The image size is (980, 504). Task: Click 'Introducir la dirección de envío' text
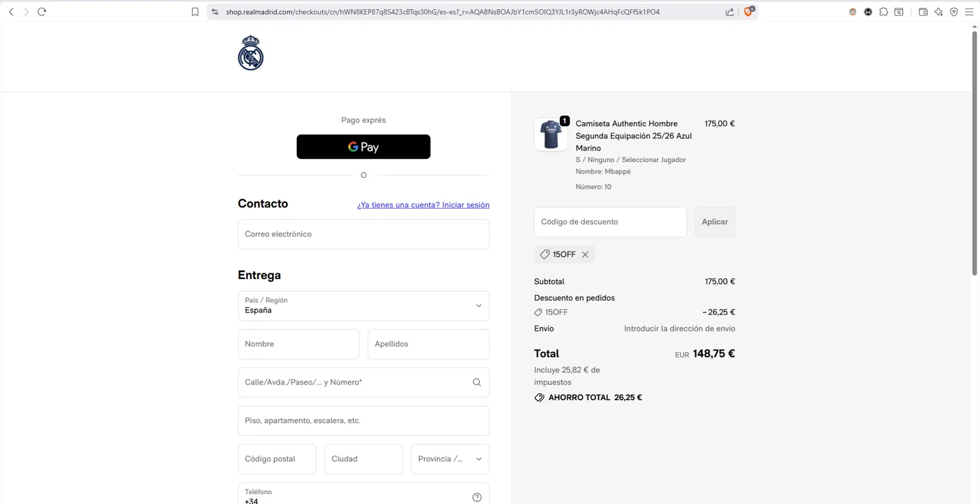[679, 329]
